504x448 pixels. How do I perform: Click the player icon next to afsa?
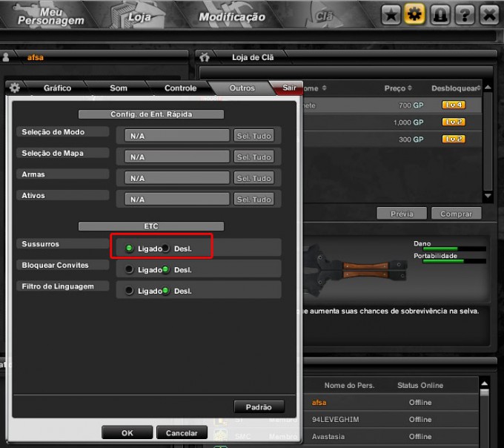tap(5, 56)
